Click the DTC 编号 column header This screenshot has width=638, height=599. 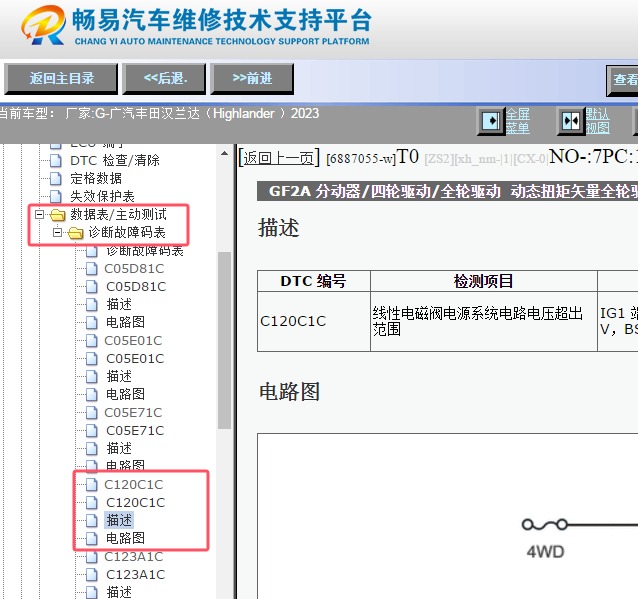click(314, 281)
